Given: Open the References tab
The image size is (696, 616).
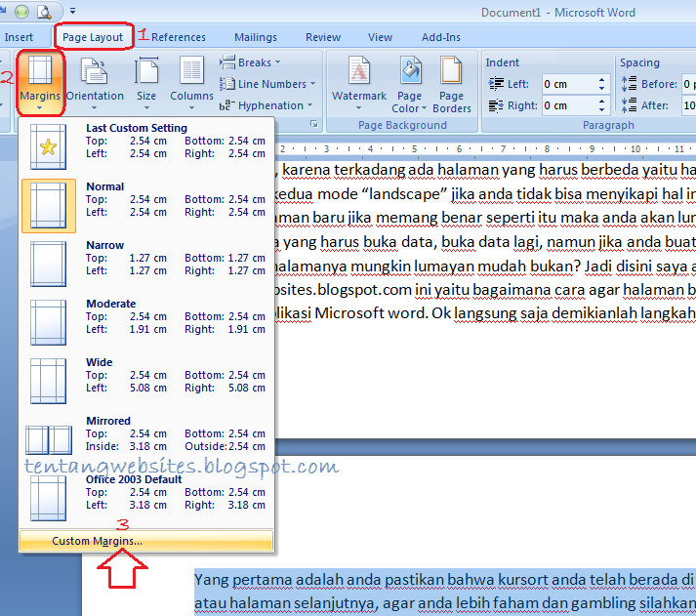Looking at the screenshot, I should pos(179,37).
